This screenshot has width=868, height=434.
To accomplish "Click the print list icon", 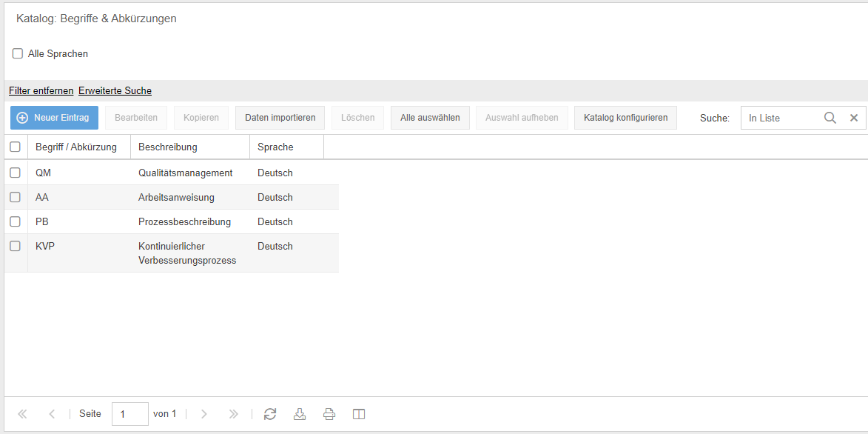I will (329, 414).
